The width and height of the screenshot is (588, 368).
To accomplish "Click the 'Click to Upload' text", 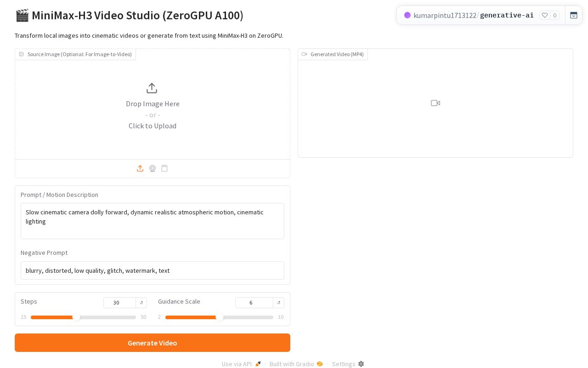I will tap(153, 126).
